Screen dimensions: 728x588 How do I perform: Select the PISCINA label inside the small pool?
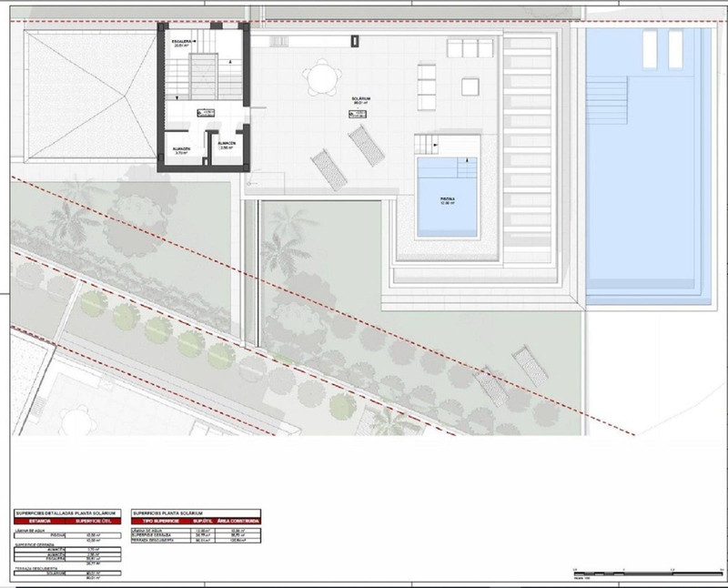coord(447,201)
